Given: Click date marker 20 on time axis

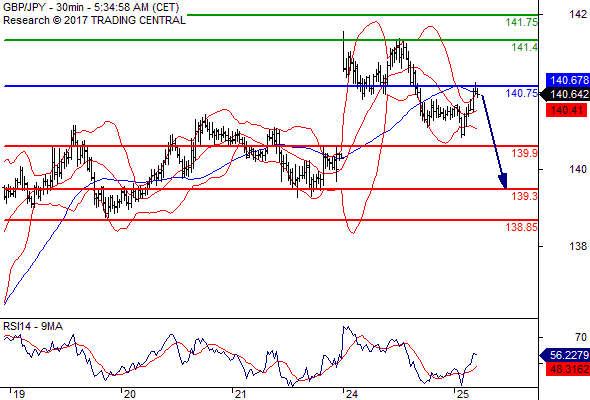Looking at the screenshot, I should tap(130, 394).
